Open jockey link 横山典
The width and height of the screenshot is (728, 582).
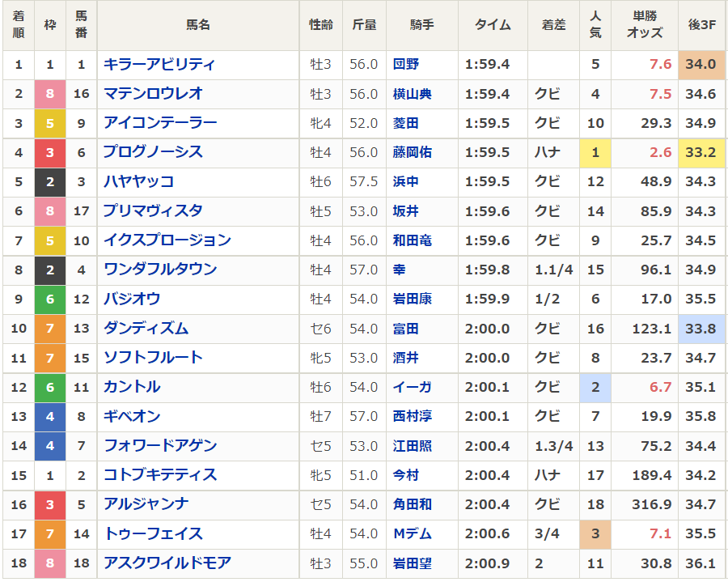pos(412,94)
